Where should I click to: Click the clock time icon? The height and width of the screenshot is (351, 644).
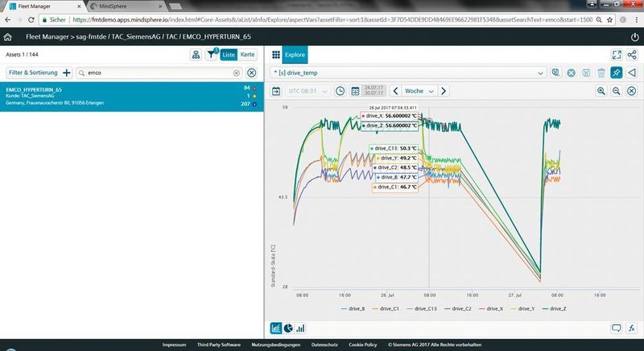click(340, 91)
